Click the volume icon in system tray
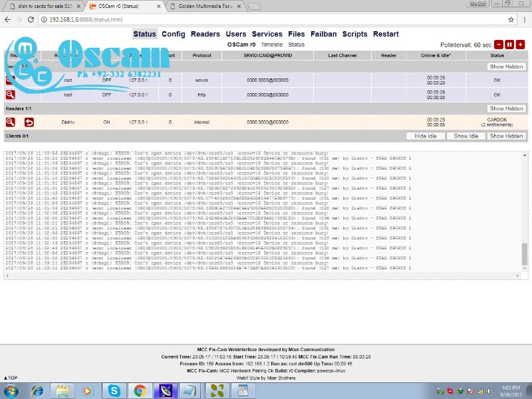 (x=490, y=391)
